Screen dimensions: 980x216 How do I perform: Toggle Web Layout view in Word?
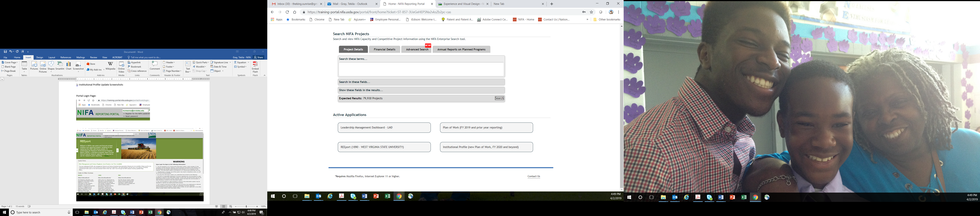[231, 207]
